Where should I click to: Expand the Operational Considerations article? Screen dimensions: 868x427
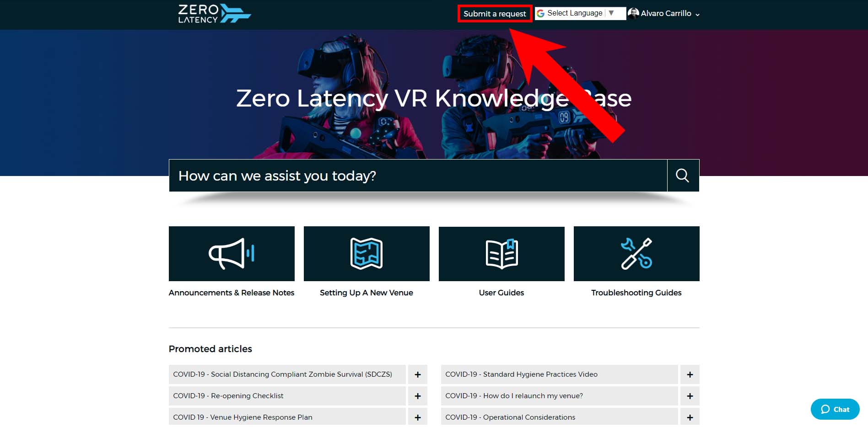(690, 417)
